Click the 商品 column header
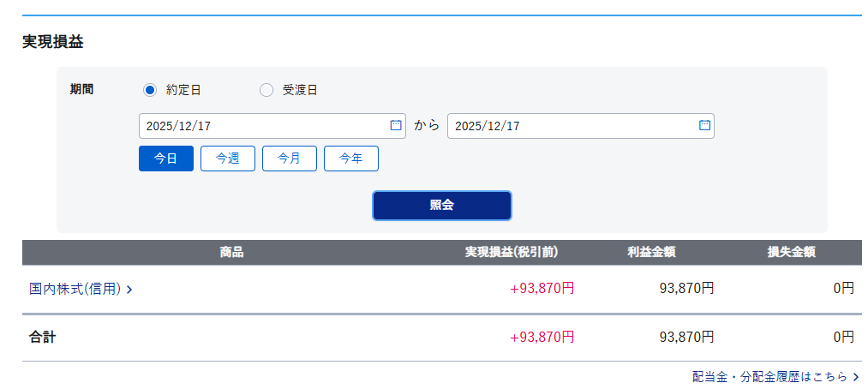Viewport: 868px width, 389px height. click(231, 252)
